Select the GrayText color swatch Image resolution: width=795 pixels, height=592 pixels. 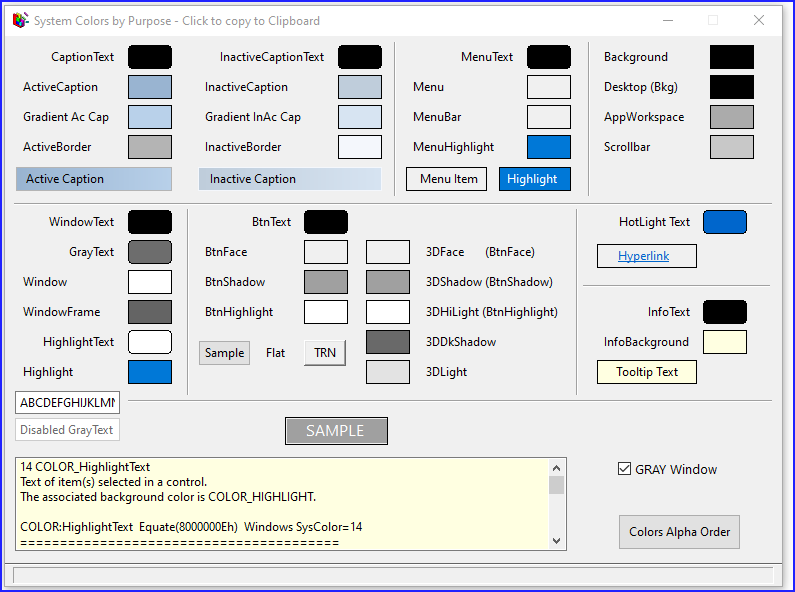click(x=150, y=252)
